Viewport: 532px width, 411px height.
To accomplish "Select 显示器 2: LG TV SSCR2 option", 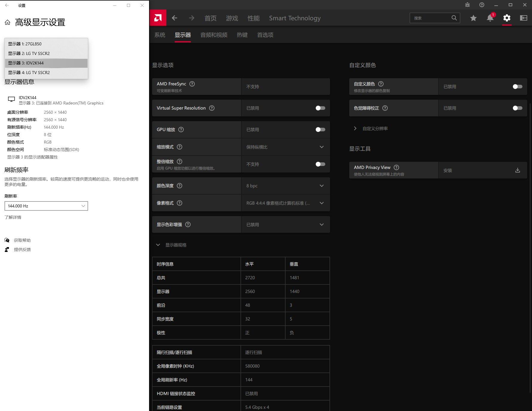I will 46,53.
